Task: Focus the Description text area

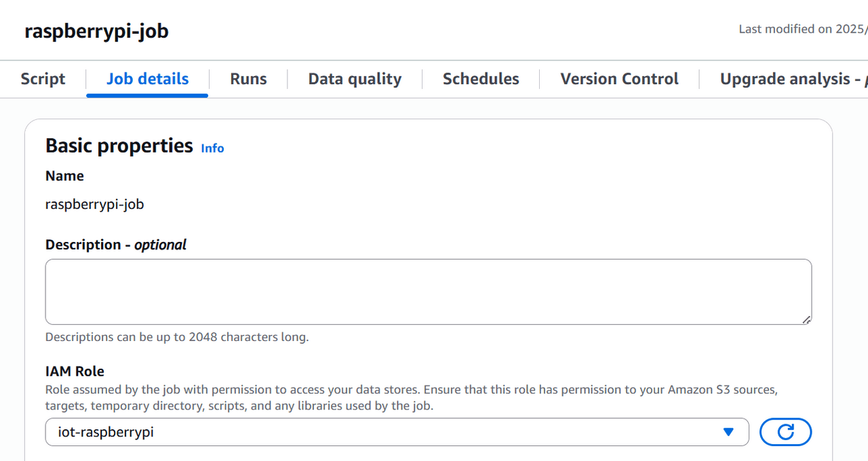Action: 427,292
